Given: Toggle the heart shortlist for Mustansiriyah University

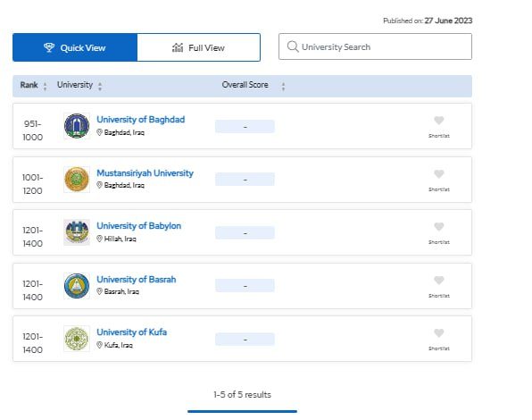Looking at the screenshot, I should tap(438, 174).
